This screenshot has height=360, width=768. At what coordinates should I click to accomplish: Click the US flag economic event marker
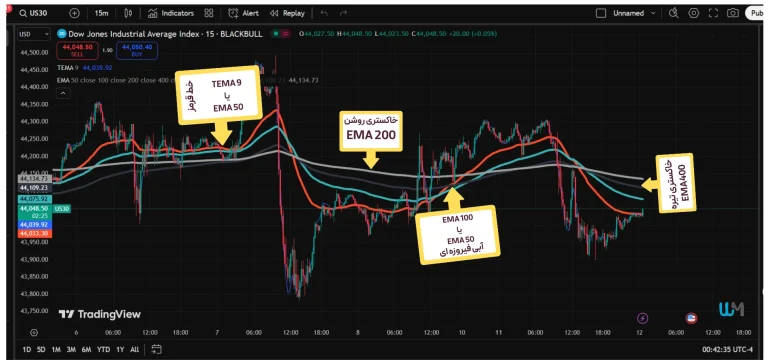pyautogui.click(x=692, y=318)
